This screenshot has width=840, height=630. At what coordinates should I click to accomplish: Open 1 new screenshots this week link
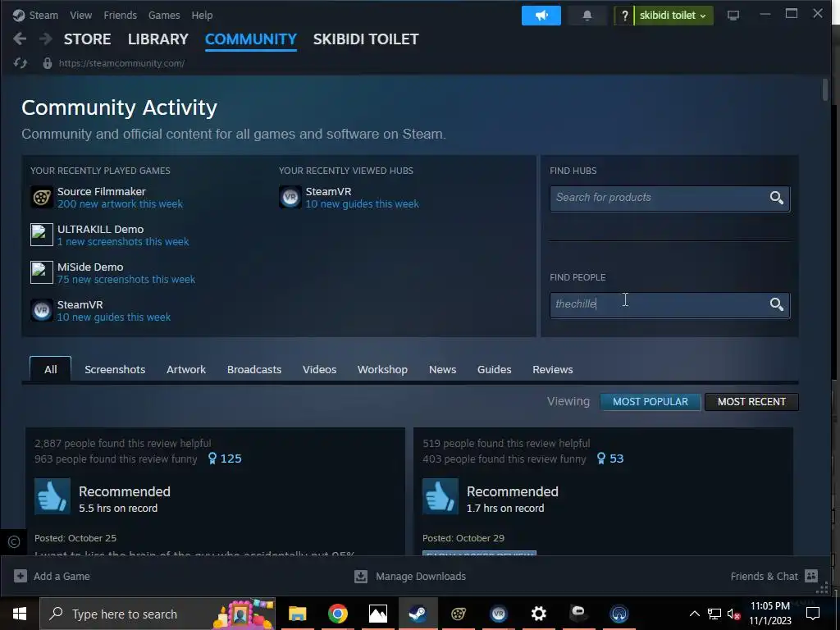point(123,242)
